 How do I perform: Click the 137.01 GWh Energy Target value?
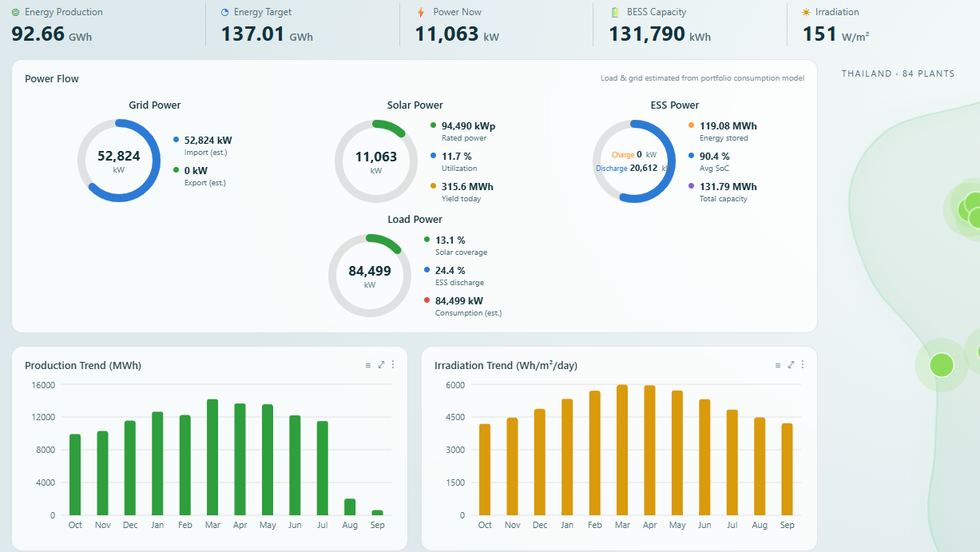coord(267,34)
